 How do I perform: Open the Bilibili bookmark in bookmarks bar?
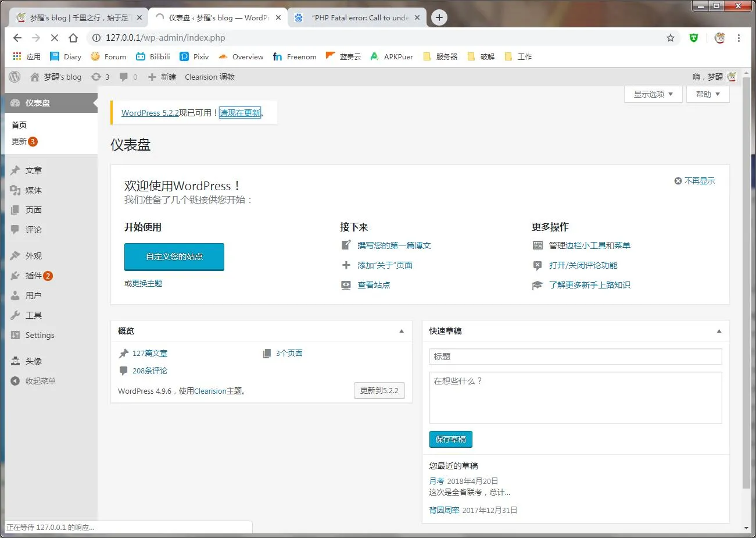pos(152,56)
